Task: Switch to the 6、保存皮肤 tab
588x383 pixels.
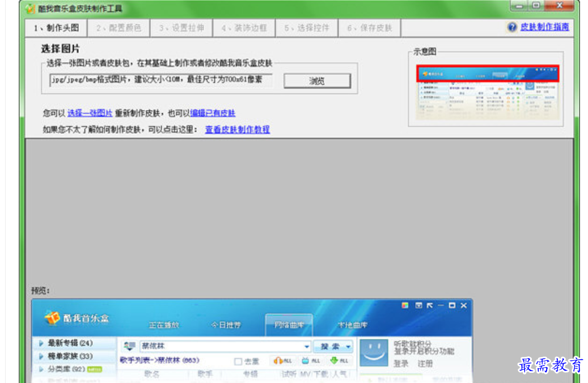Action: pyautogui.click(x=369, y=28)
